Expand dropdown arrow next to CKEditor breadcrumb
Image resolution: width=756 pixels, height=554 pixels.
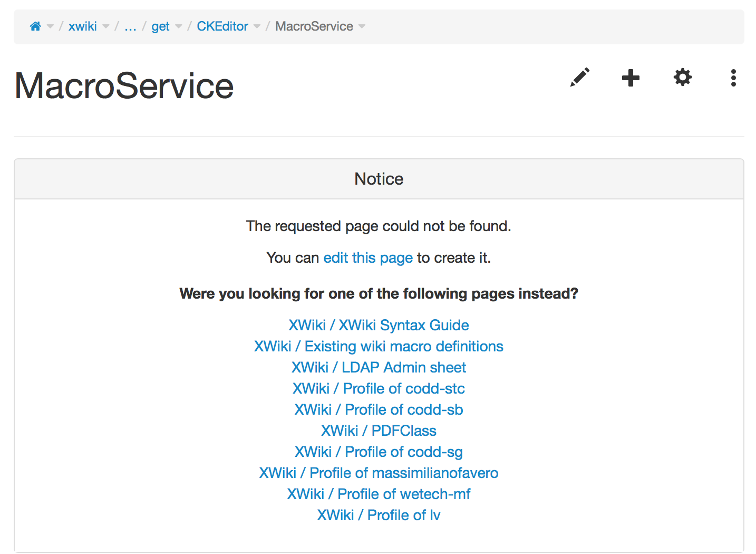pos(257,26)
